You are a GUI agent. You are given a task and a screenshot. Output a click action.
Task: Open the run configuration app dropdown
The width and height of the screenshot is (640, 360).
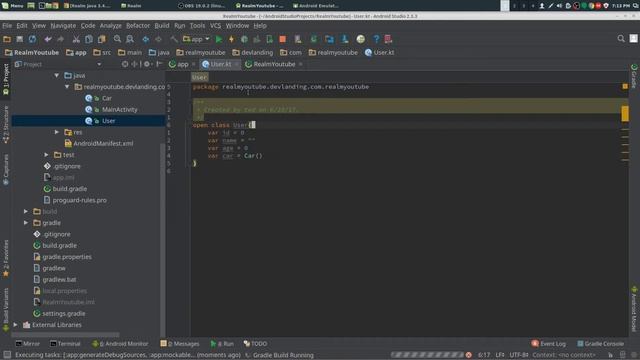[x=196, y=39]
